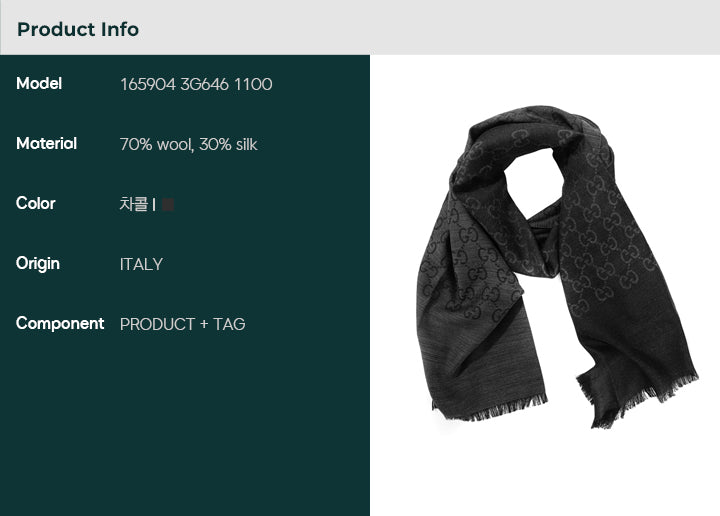This screenshot has width=720, height=516.
Task: Click the Color label
Action: pos(36,203)
